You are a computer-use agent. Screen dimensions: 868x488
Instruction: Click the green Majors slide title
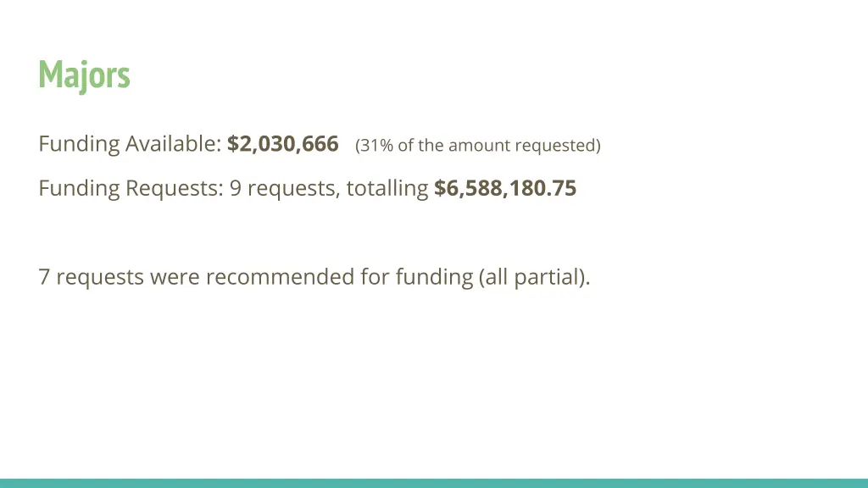point(84,75)
